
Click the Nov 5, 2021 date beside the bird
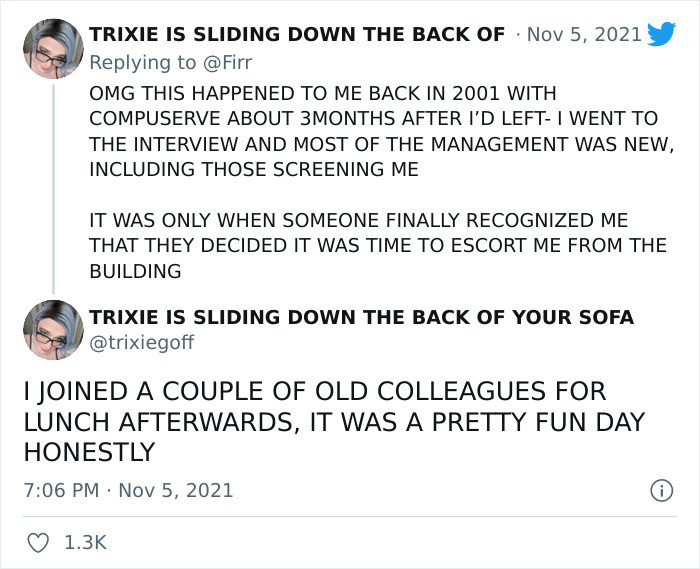[x=584, y=34]
